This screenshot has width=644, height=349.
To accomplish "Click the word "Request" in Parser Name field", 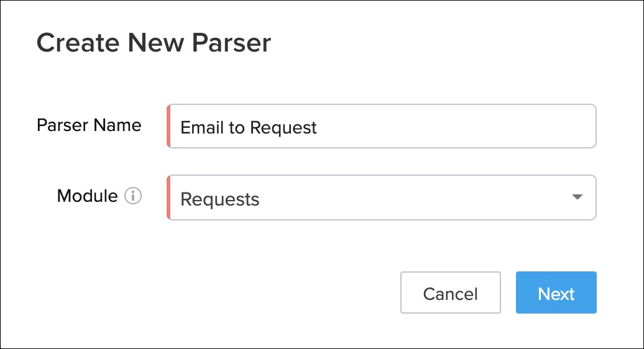I will coord(283,127).
